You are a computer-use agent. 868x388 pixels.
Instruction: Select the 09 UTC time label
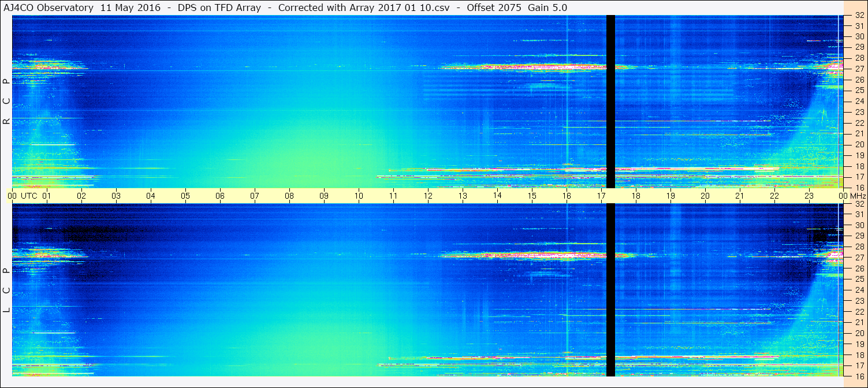tap(324, 196)
